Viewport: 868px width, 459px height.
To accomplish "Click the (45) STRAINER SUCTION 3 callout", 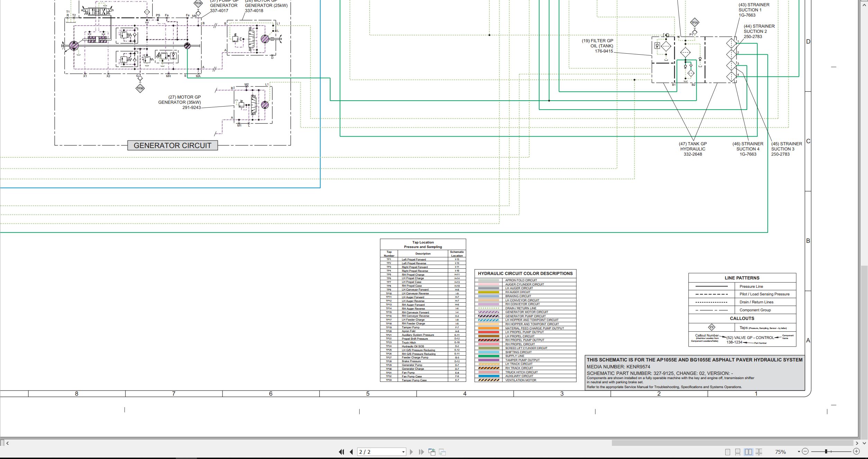I will 786,149.
